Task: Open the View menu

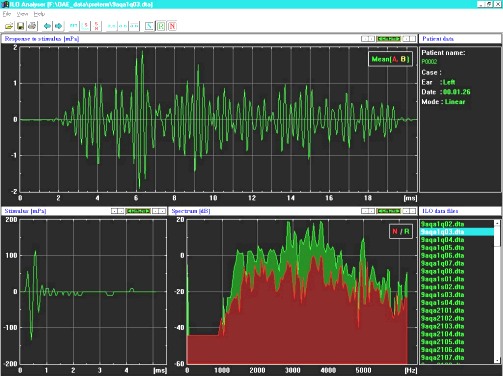Action: (22, 14)
